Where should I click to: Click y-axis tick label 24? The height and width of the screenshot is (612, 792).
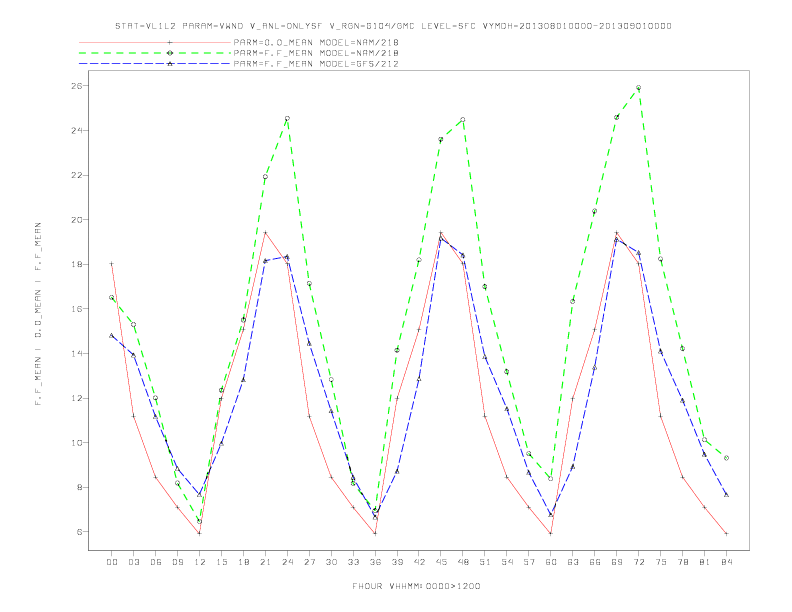pos(75,131)
